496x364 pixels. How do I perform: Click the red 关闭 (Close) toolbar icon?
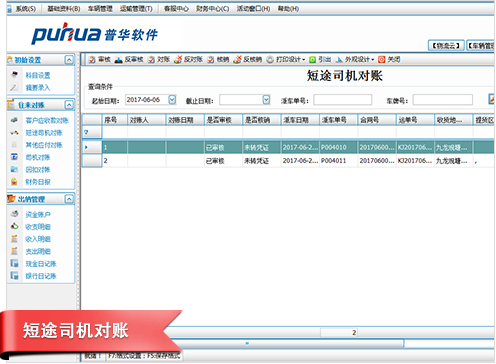[382, 60]
